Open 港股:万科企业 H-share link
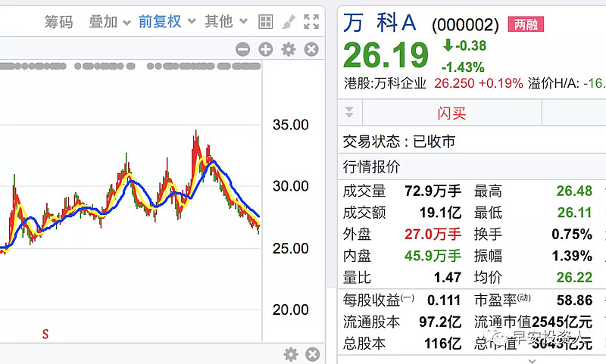Viewport: 606px width, 364px height. 385,83
